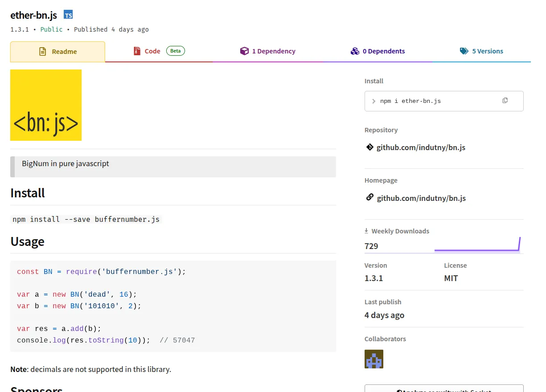Click the chain link icon beside Homepage
The height and width of the screenshot is (392, 546).
pos(369,197)
